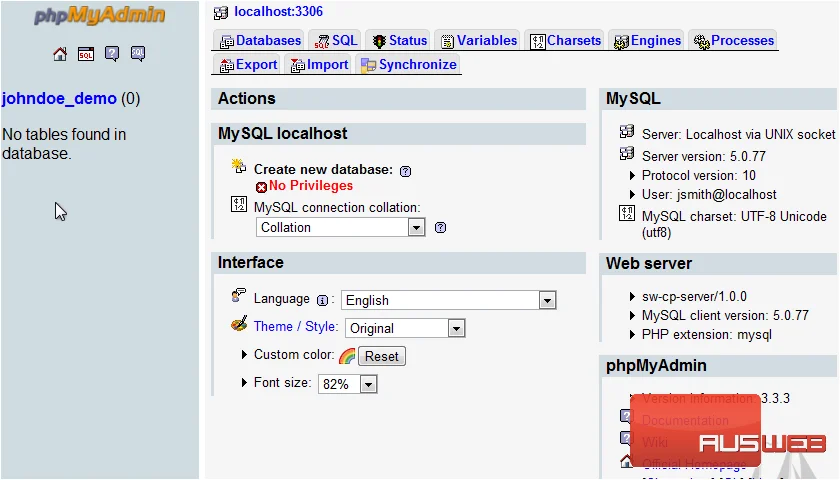Open the Charsets tab

(565, 41)
